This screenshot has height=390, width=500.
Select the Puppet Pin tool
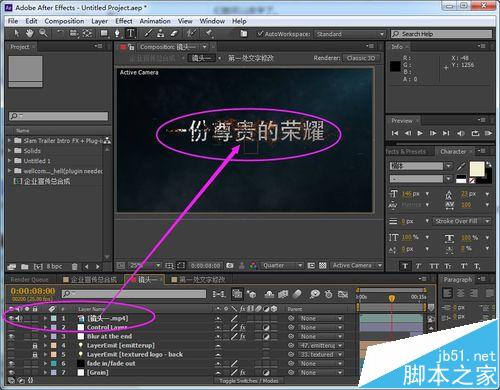(209, 33)
